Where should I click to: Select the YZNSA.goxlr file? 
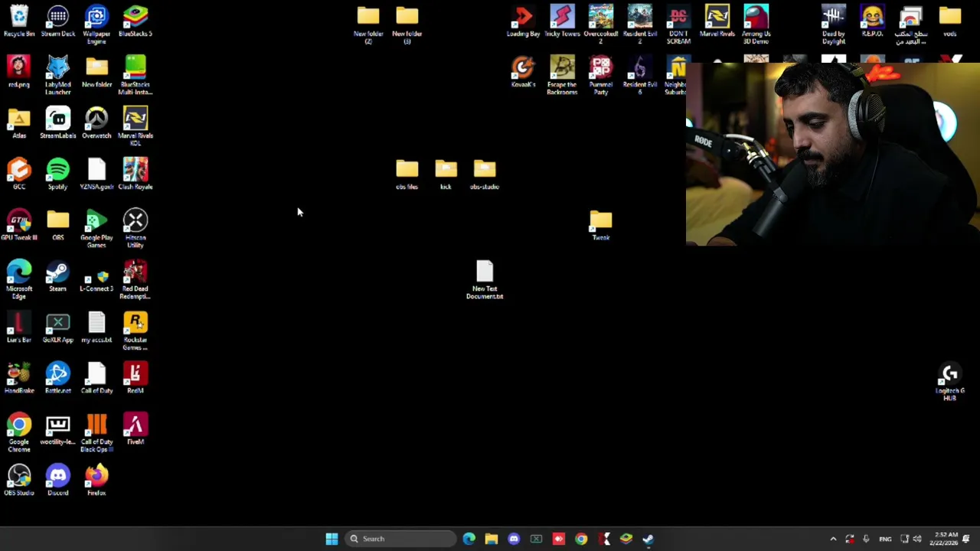click(96, 174)
